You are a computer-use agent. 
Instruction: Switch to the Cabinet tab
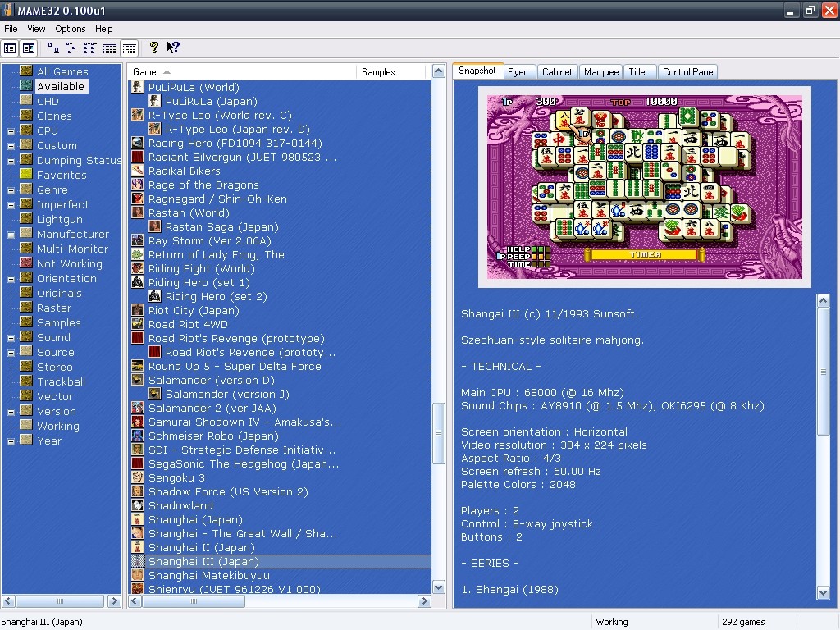point(557,72)
